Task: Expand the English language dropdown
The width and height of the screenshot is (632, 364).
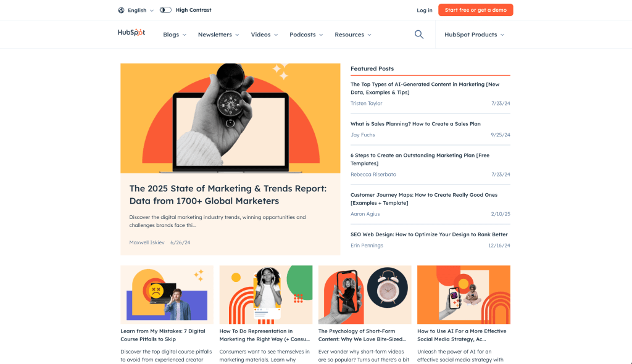Action: point(141,10)
